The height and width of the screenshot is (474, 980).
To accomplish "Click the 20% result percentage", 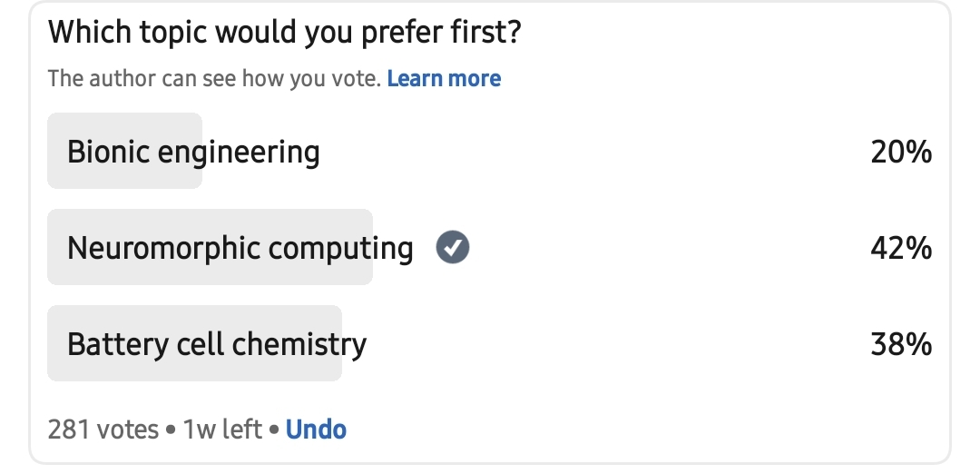I will 901,152.
